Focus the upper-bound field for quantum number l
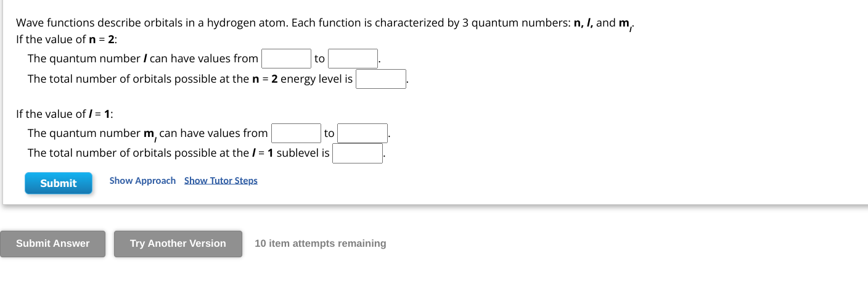The image size is (868, 306). click(x=353, y=59)
